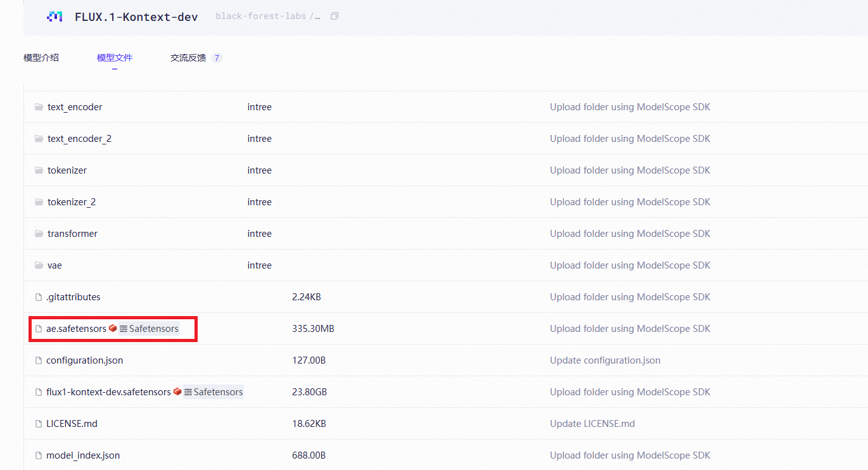Click 'intree' in the tokenizer row
Viewport: 868px width, 470px height.
[x=260, y=170]
